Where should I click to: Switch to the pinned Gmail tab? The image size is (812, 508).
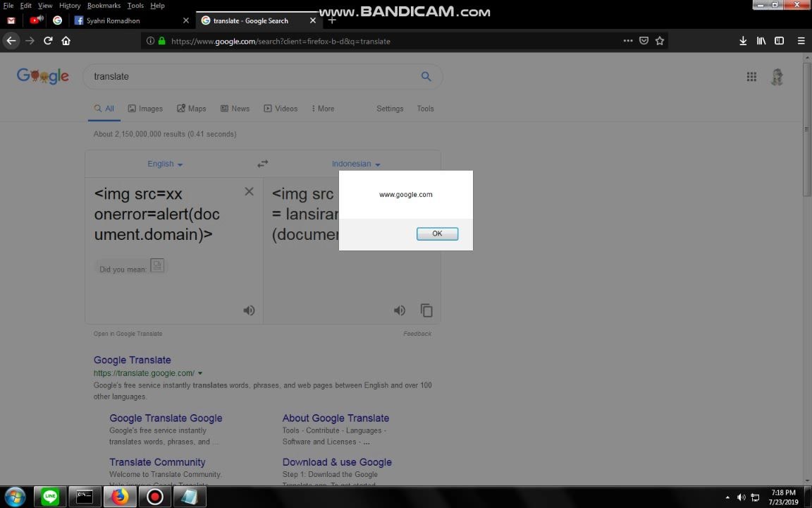click(x=11, y=20)
